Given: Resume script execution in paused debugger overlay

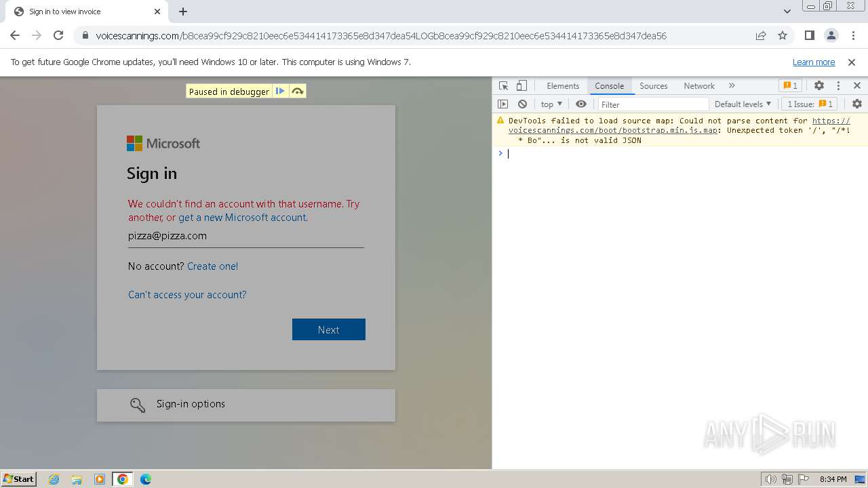Looking at the screenshot, I should [x=280, y=91].
